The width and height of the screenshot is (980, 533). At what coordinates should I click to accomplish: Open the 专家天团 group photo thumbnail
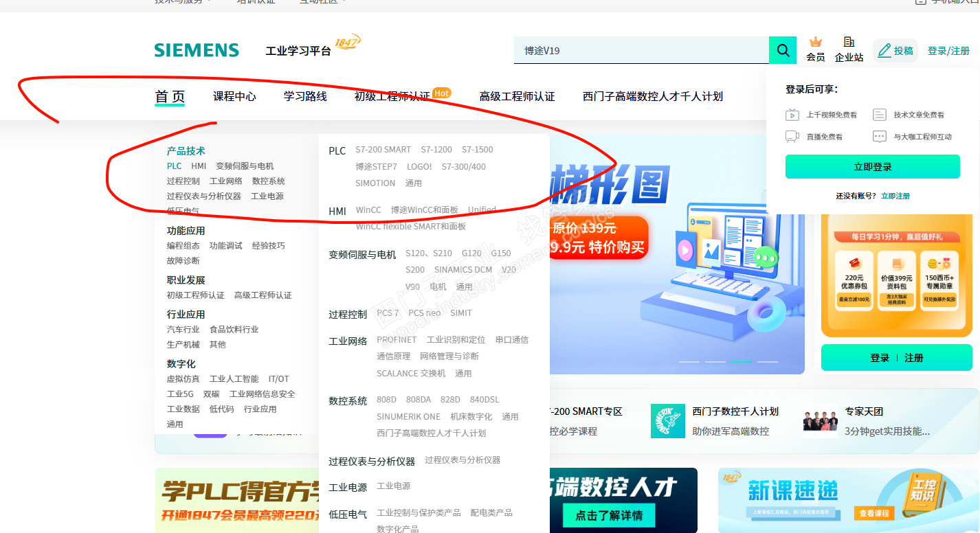point(821,421)
